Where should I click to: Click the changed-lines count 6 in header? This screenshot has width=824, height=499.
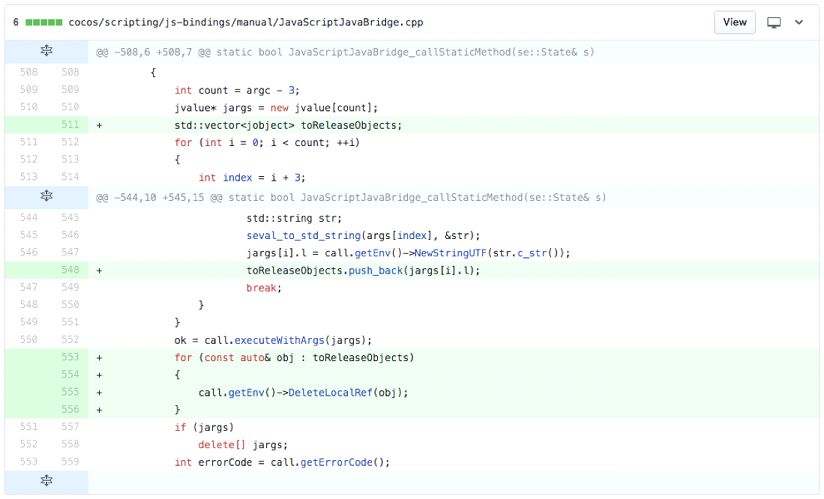(16, 22)
